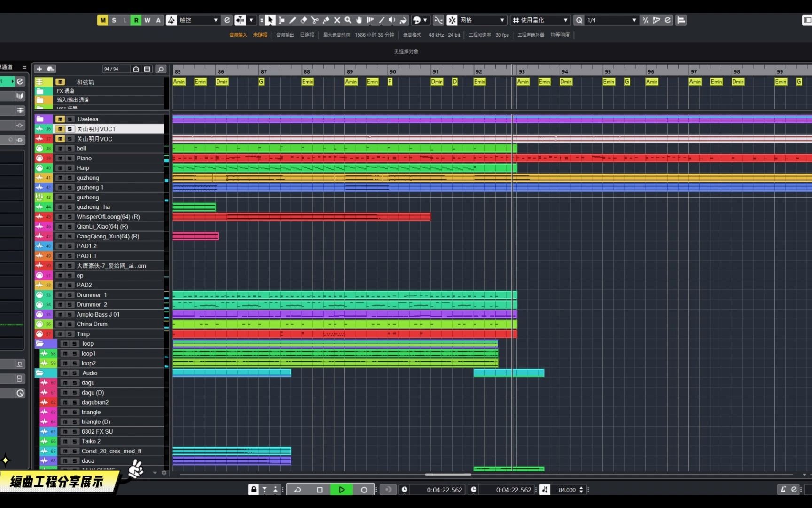Select the Color tool
The height and width of the screenshot is (508, 812).
tap(404, 20)
